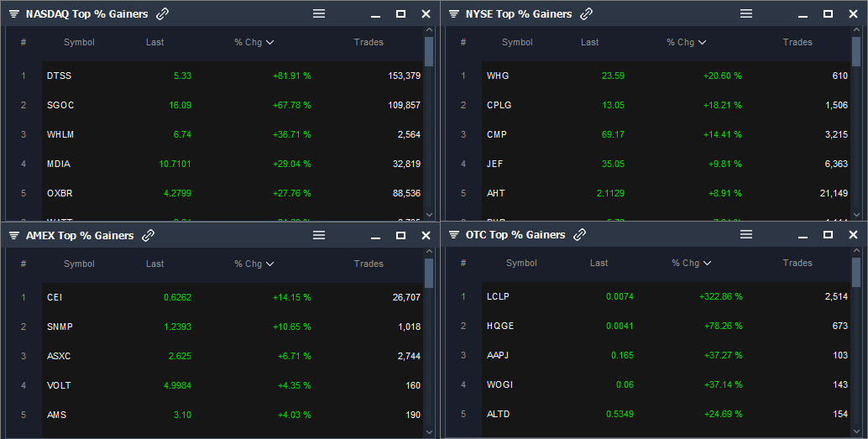Click Last column header in NYSE panel
Viewport: 868px width, 439px height.
[x=589, y=42]
